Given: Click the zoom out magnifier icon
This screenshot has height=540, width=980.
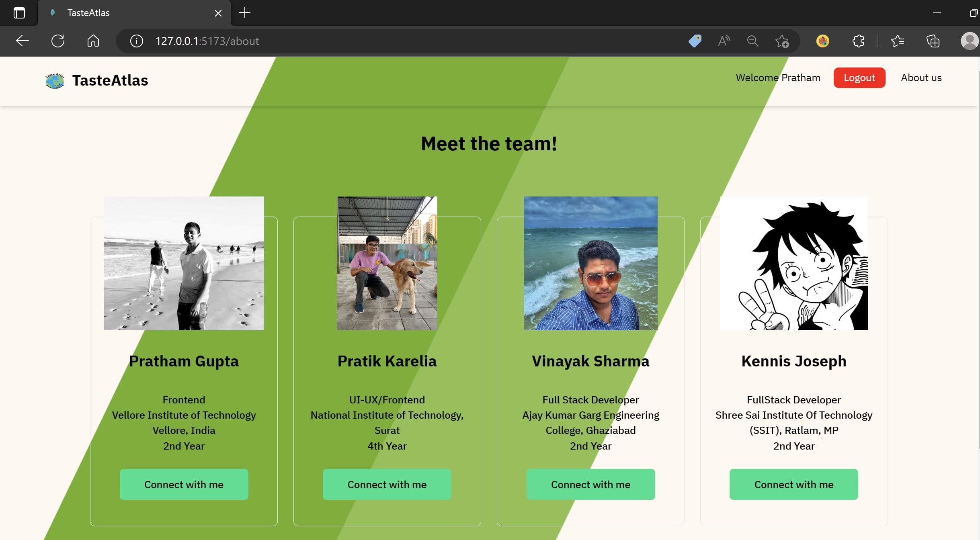Looking at the screenshot, I should pos(752,41).
